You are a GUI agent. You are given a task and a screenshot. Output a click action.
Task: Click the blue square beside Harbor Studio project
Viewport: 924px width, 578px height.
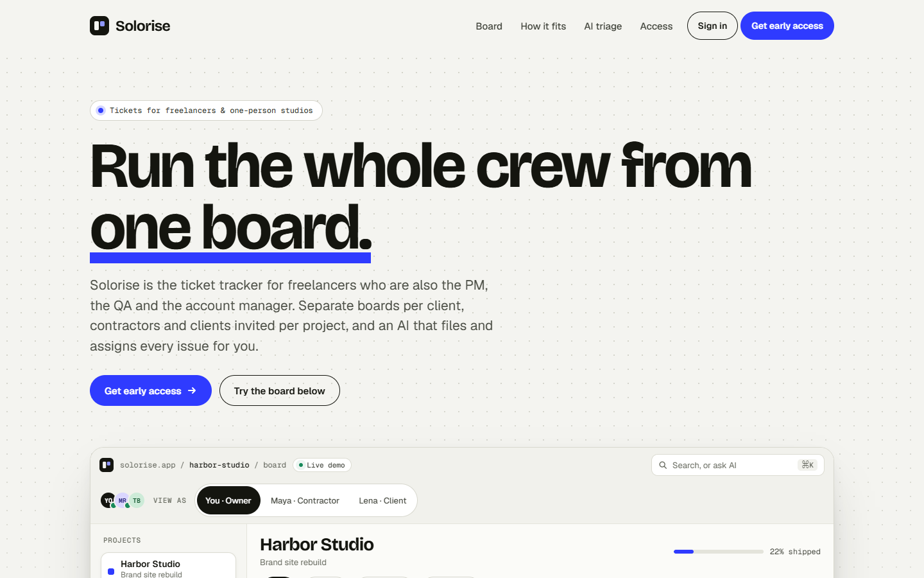111,572
